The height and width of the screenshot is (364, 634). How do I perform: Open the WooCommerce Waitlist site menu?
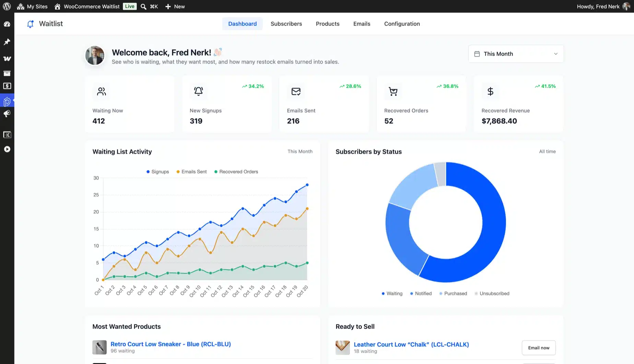(87, 6)
